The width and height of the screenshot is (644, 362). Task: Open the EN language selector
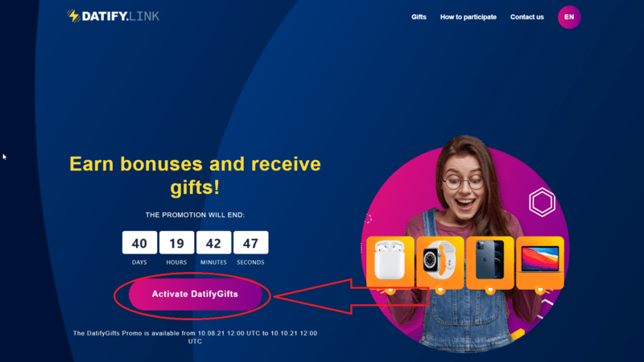(x=569, y=17)
